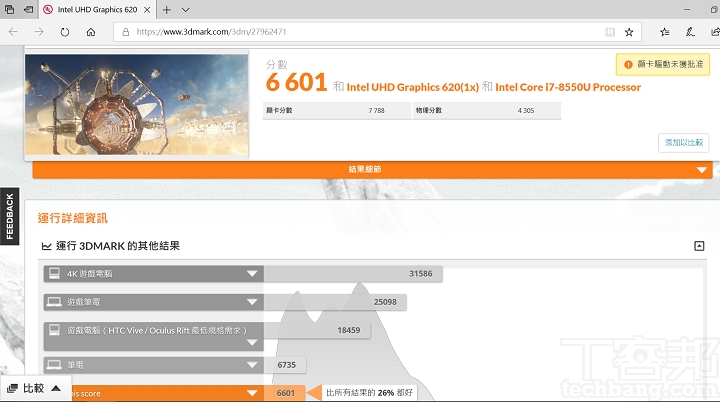Click the graphics score value 7 788
Screen dimensions: 720x402
coord(376,111)
